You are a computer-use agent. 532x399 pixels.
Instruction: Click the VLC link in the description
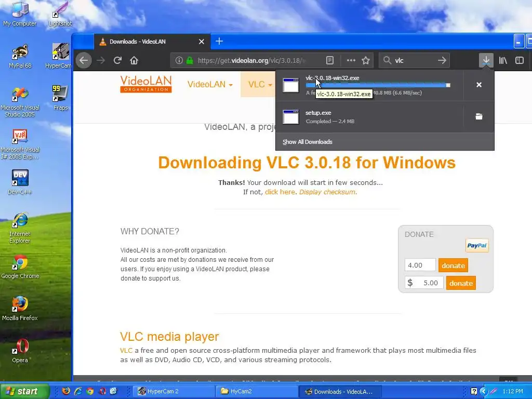coord(126,350)
